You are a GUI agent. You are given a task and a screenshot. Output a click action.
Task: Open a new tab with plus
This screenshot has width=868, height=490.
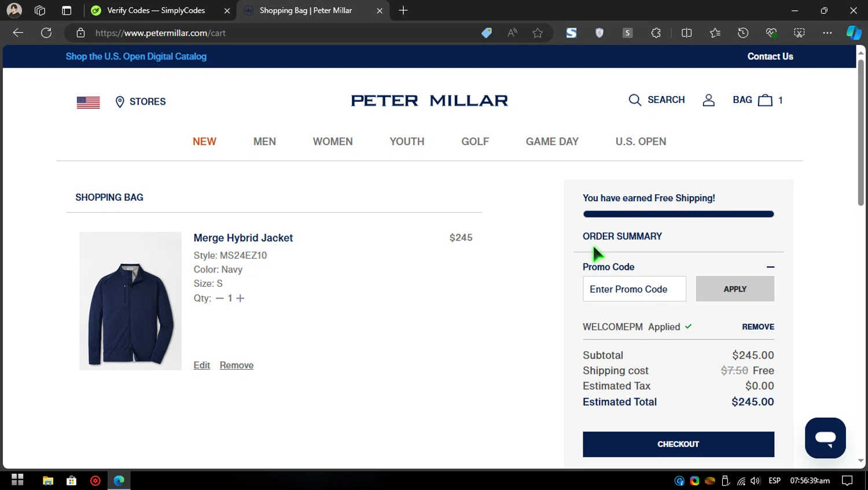(403, 10)
